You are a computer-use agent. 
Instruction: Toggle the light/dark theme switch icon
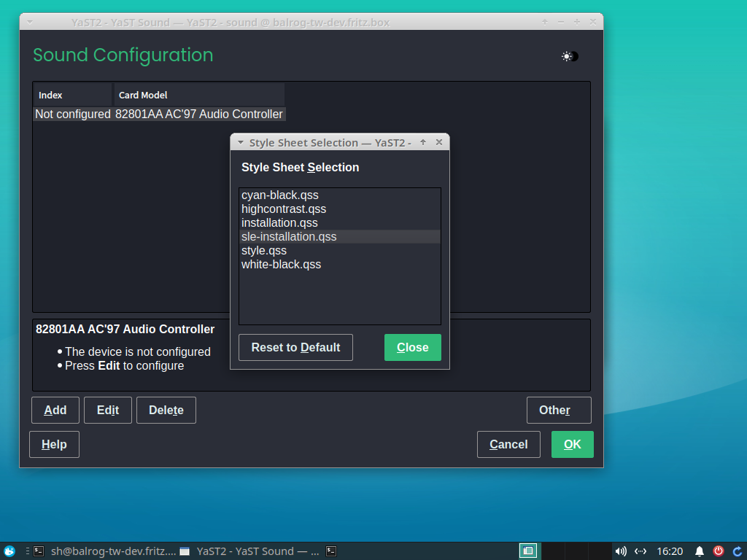[570, 56]
